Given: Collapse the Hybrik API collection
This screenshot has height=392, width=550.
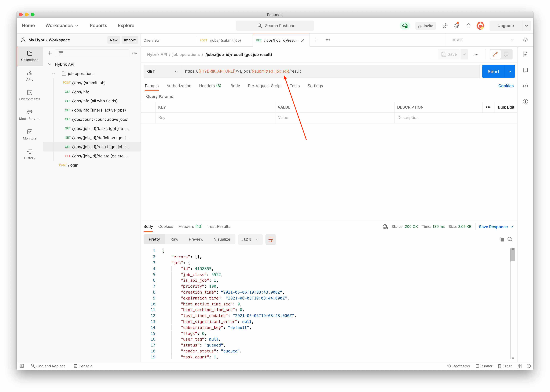Looking at the screenshot, I should tap(49, 64).
